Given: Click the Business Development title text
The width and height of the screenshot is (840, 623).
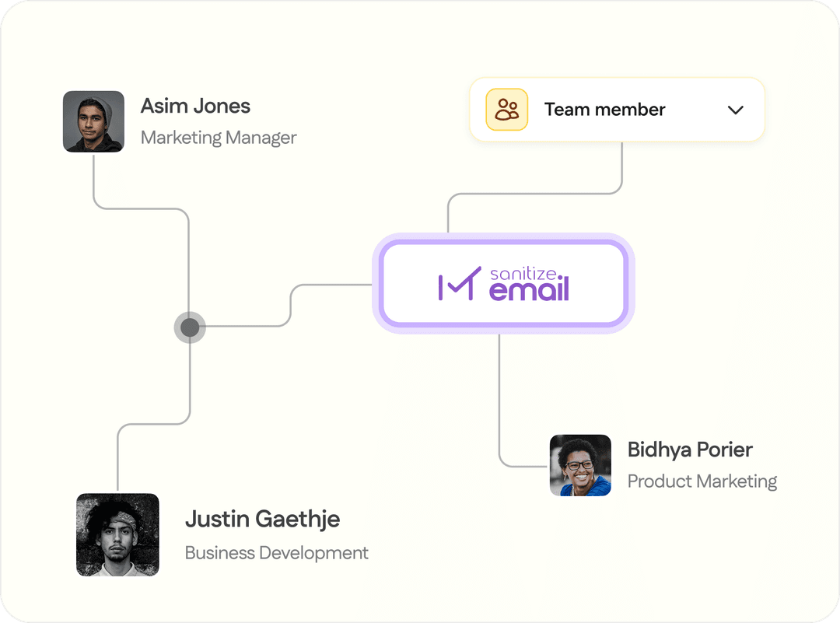Looking at the screenshot, I should pos(276,553).
